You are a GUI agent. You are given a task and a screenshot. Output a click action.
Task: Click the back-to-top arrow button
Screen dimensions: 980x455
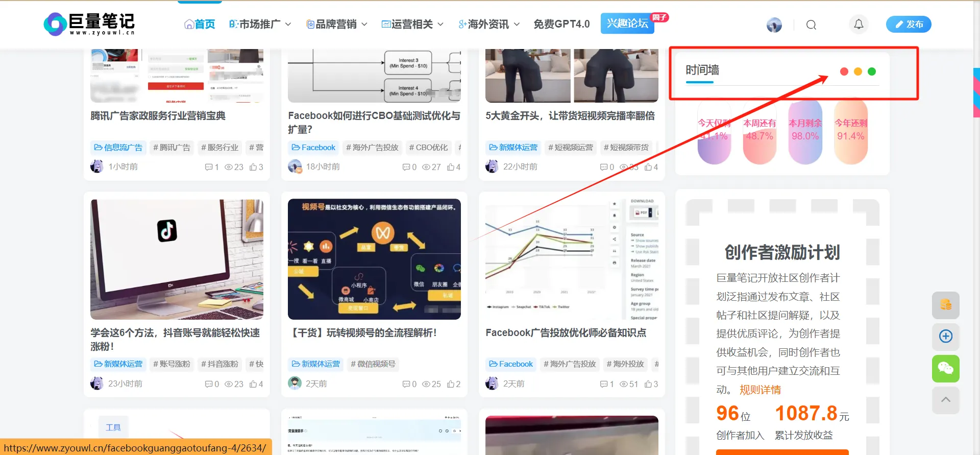point(946,400)
